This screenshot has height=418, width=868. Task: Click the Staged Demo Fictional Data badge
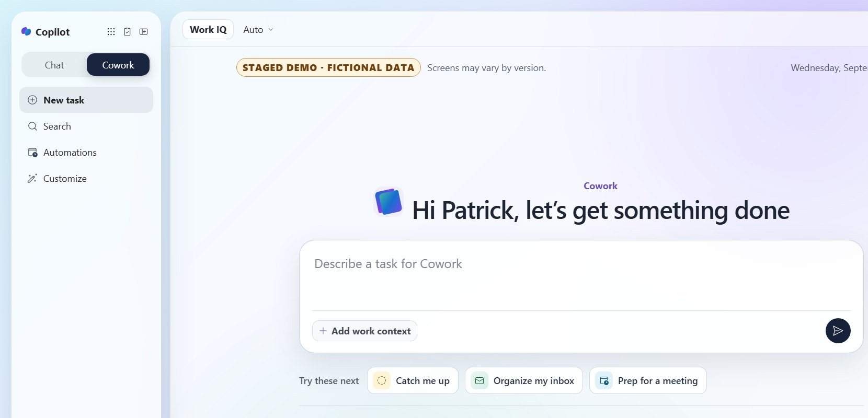tap(328, 67)
